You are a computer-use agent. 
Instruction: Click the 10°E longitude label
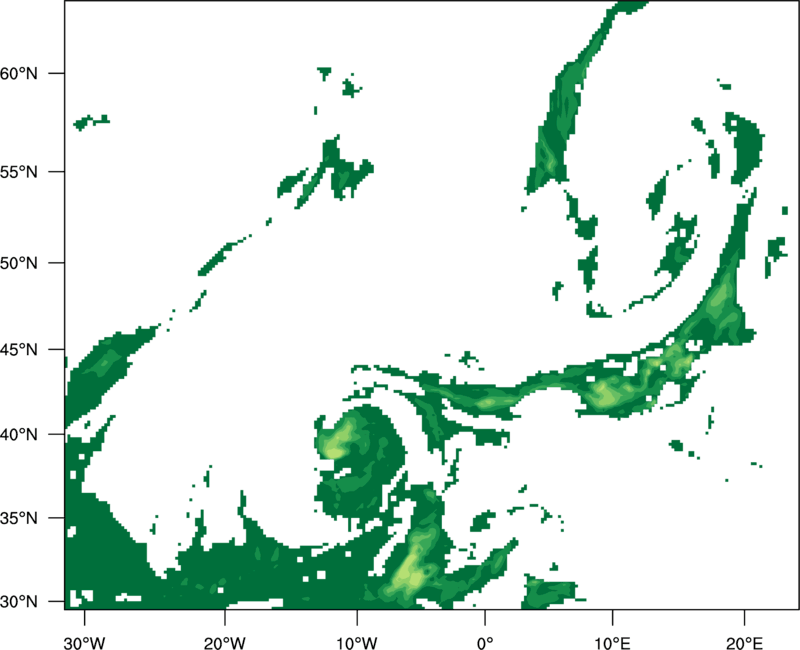612,643
